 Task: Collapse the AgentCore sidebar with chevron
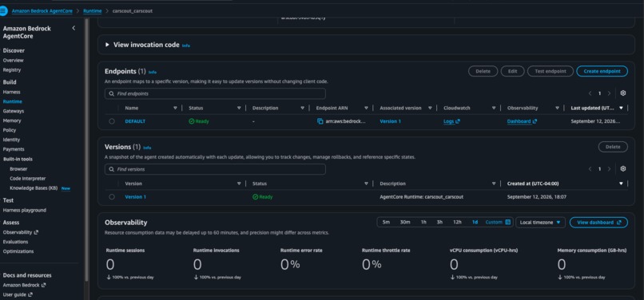(74, 28)
